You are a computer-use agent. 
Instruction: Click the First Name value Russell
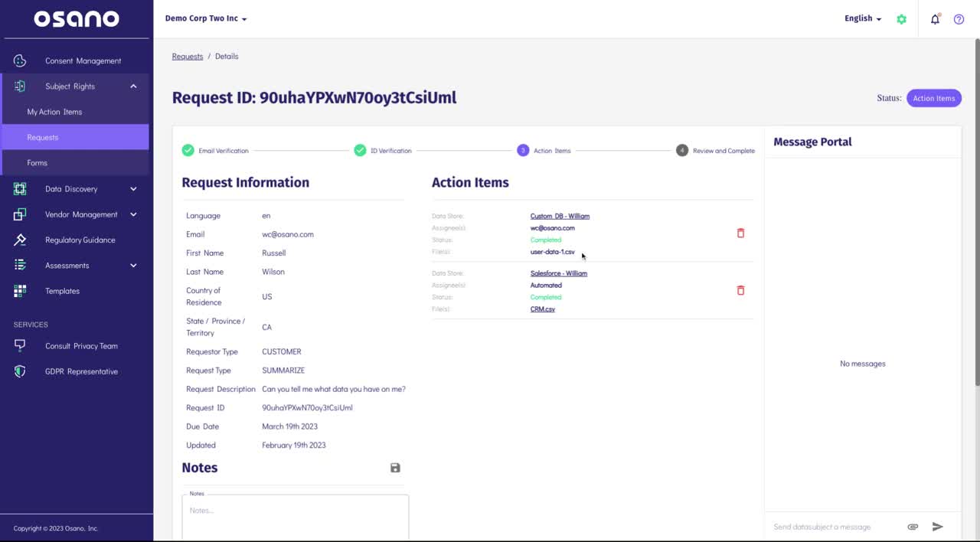click(274, 253)
